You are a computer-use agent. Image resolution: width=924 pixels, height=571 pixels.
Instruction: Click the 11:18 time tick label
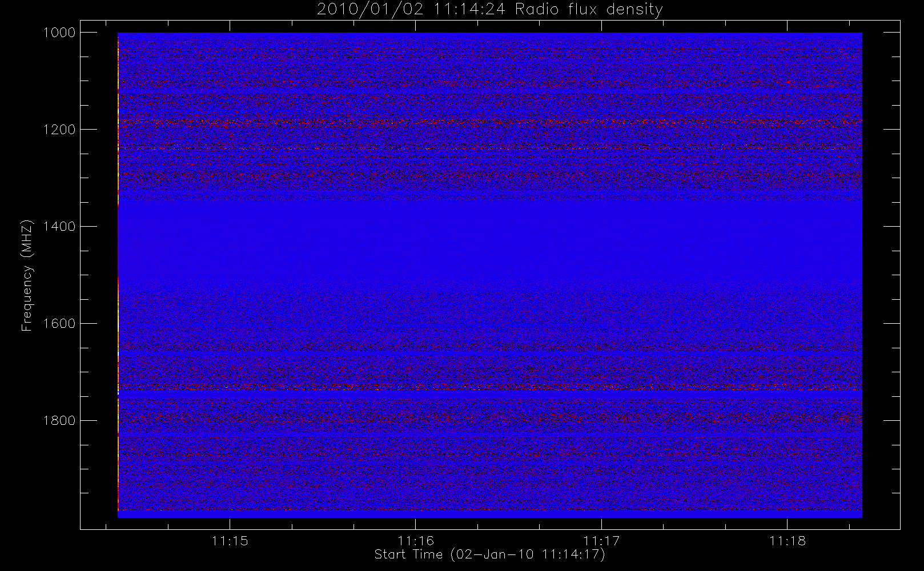coord(788,541)
